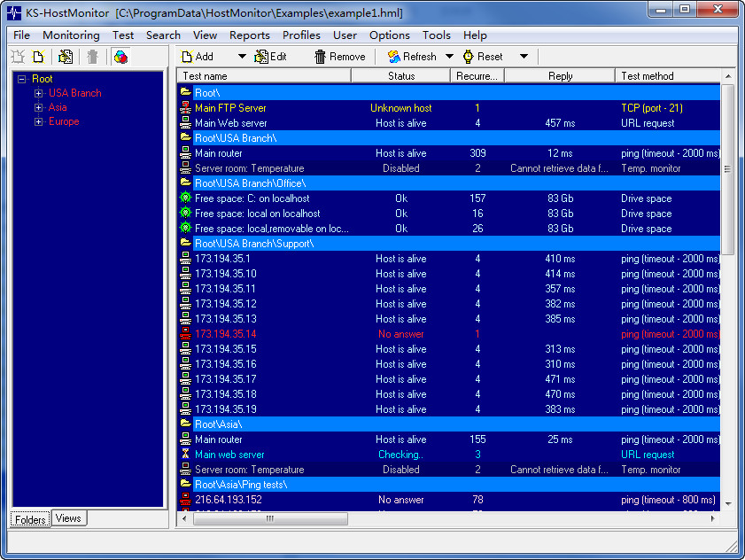Select the Main FTP Server test icon
The width and height of the screenshot is (745, 560).
(x=185, y=108)
